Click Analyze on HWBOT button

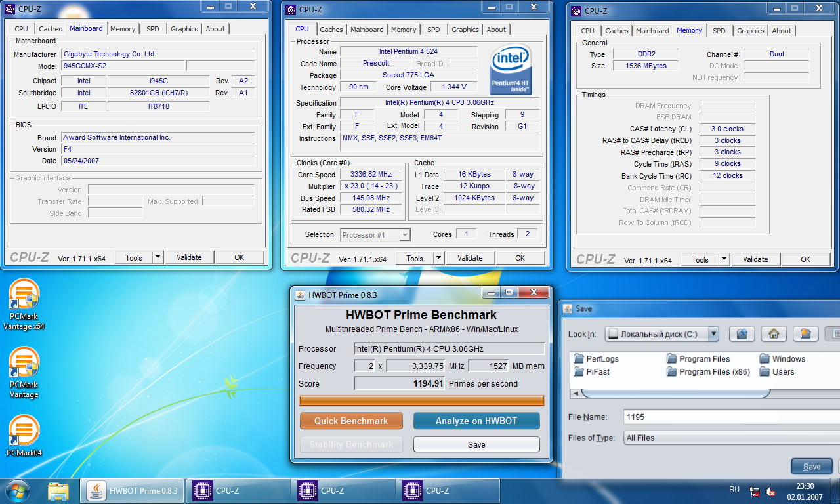click(x=476, y=421)
